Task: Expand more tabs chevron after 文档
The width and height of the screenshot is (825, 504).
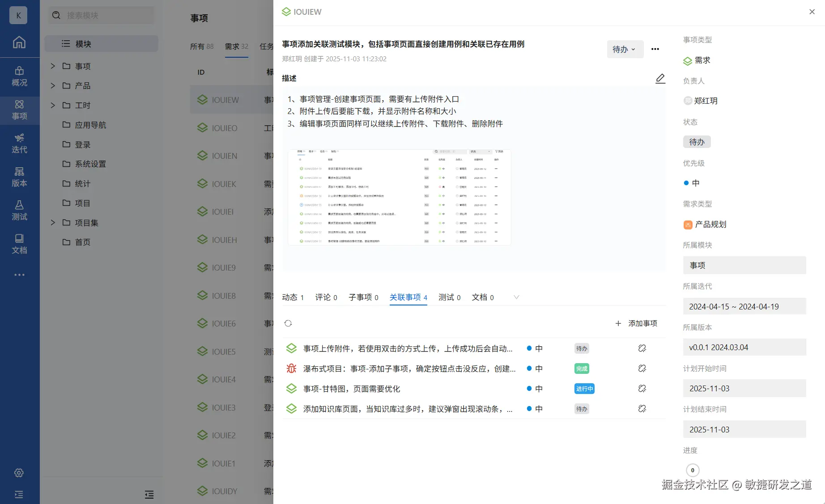Action: (516, 297)
